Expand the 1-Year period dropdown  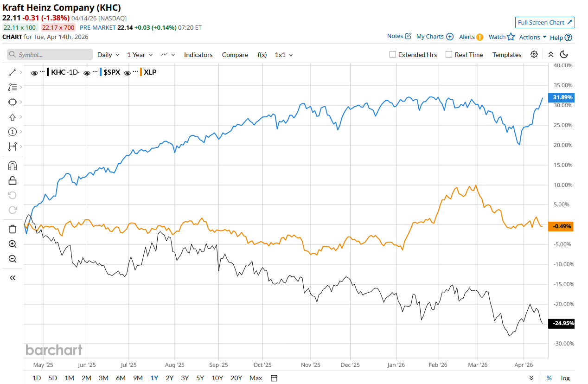[140, 55]
